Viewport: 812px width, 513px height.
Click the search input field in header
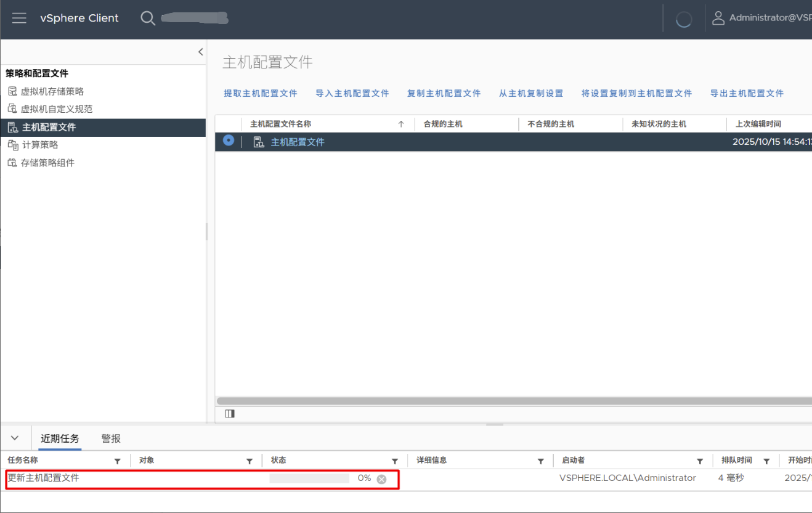(195, 18)
